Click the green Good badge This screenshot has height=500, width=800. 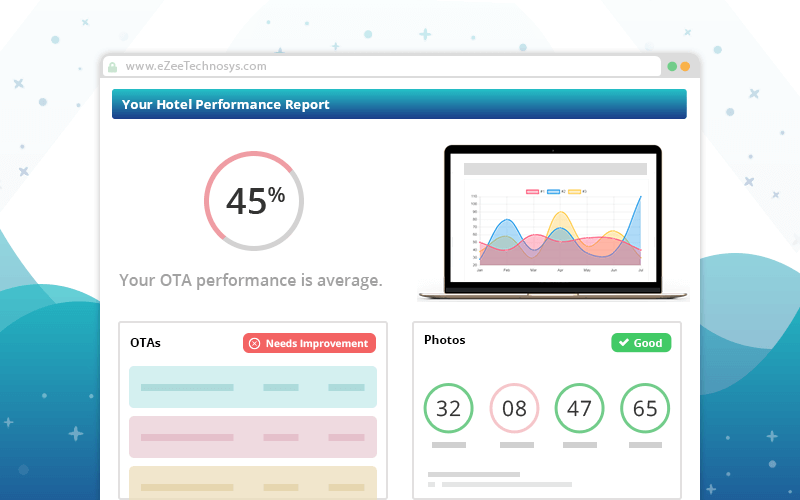tap(641, 343)
